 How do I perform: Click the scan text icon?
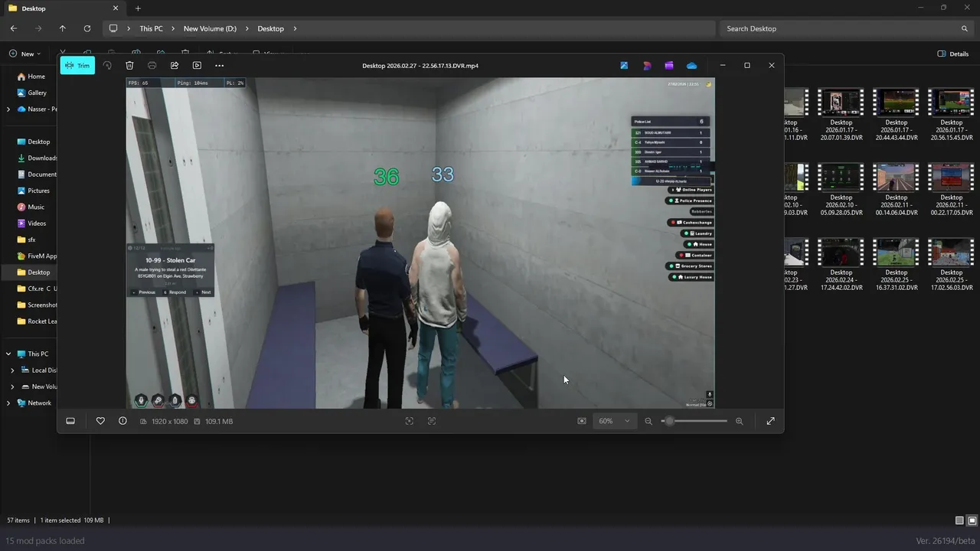tap(432, 421)
